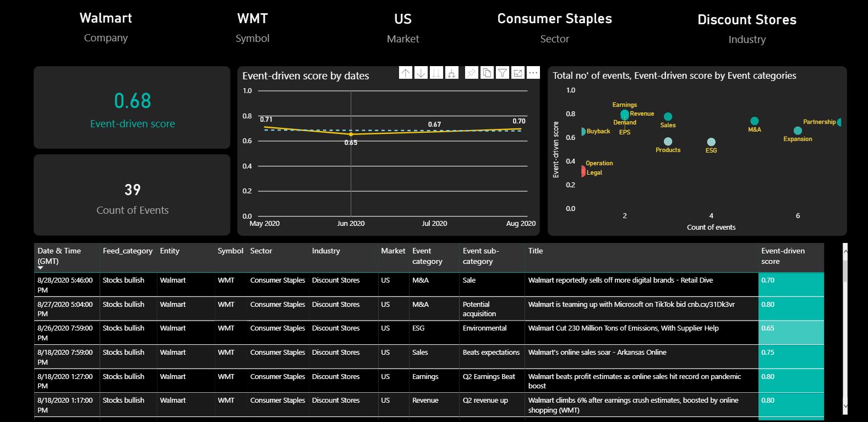Toggle sort arrow under Date & Time
This screenshot has height=422, width=868.
pyautogui.click(x=40, y=268)
